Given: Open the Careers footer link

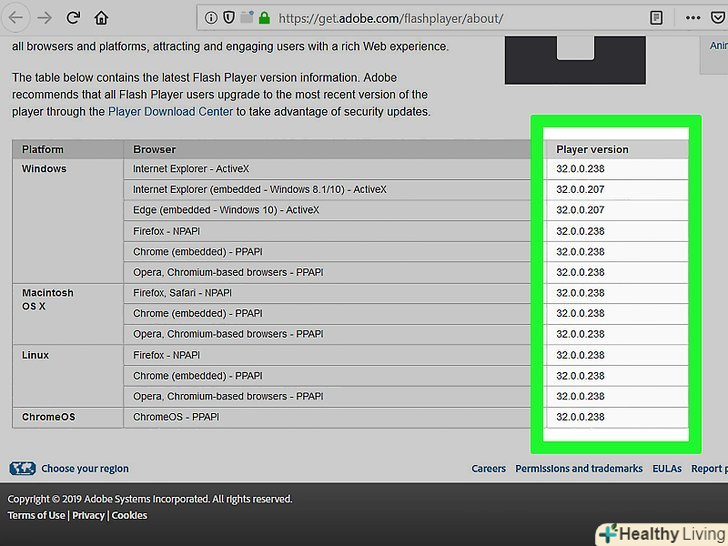Looking at the screenshot, I should pyautogui.click(x=488, y=468).
